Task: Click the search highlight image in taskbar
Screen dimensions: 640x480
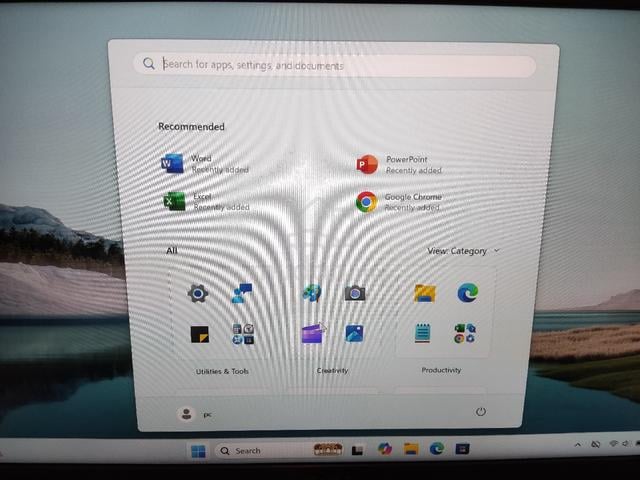Action: click(x=328, y=449)
